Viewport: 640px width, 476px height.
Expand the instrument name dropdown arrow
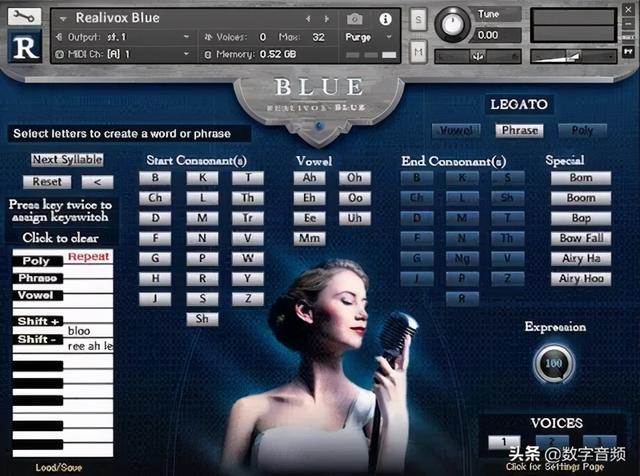[63, 19]
